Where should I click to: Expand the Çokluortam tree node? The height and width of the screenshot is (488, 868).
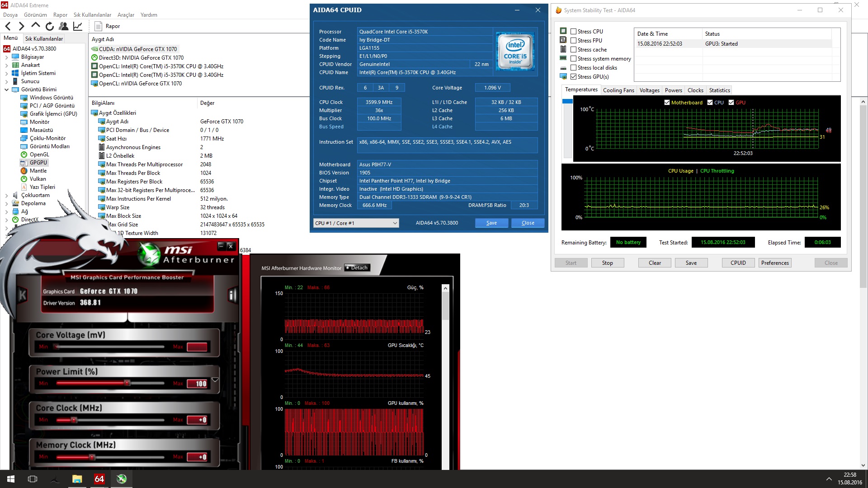coord(6,196)
